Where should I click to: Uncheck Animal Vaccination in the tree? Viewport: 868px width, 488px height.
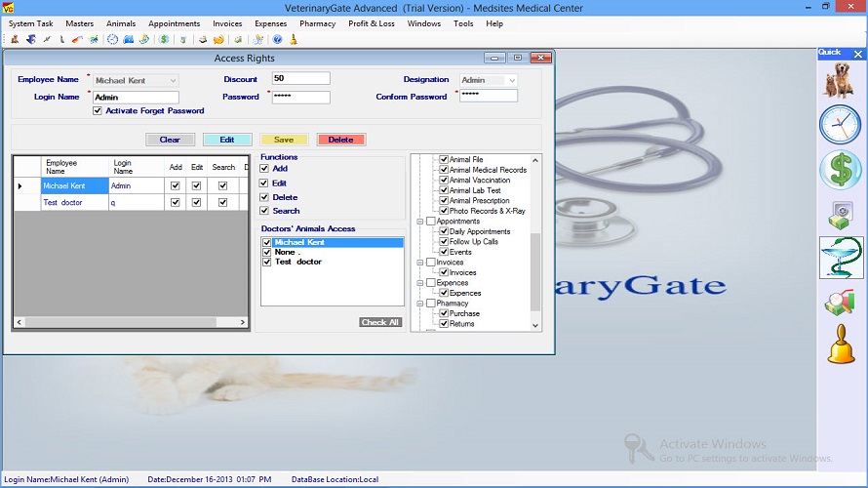444,181
